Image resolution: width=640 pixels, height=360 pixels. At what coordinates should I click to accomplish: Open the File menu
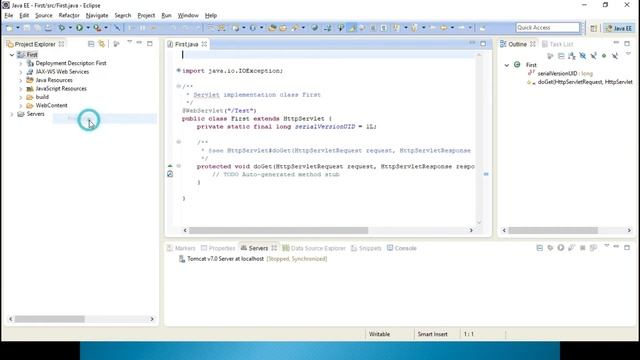[x=9, y=16]
